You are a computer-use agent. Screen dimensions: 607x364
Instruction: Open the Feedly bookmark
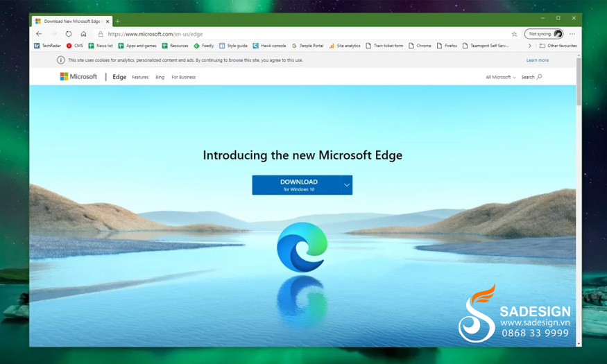point(204,46)
